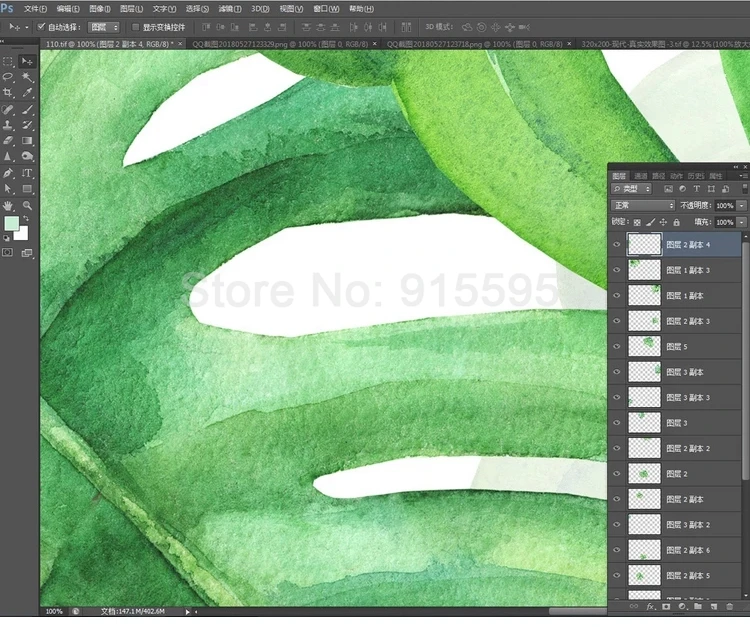
Task: Select the Lasso tool
Action: point(8,77)
